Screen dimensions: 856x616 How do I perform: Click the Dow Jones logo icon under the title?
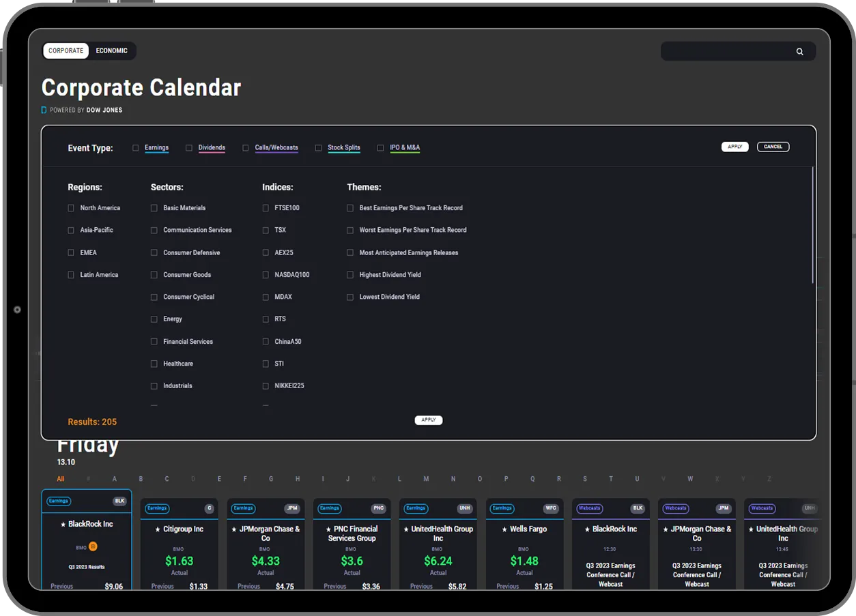[x=44, y=110]
